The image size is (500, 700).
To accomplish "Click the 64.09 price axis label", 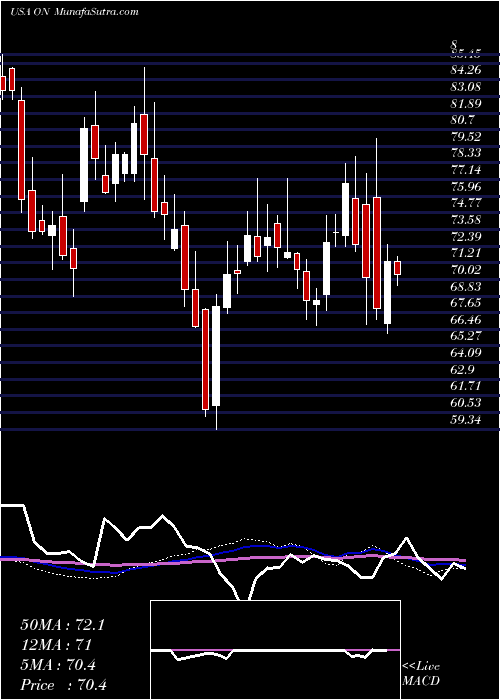I will click(466, 353).
